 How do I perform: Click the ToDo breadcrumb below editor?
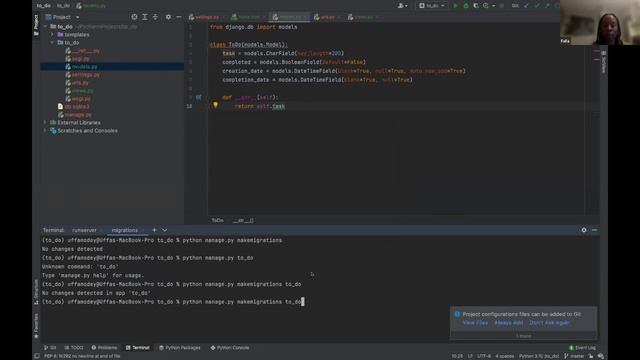click(218, 220)
